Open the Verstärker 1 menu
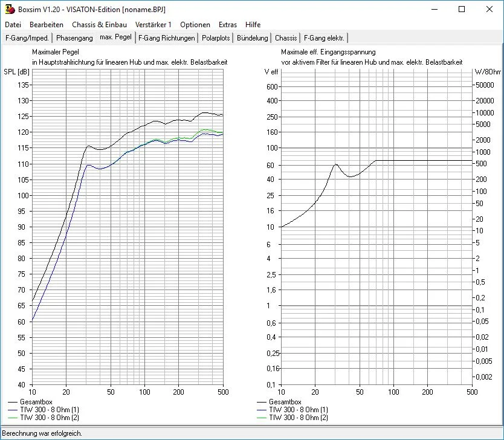Viewport: 504px width, 440px height. tap(153, 25)
